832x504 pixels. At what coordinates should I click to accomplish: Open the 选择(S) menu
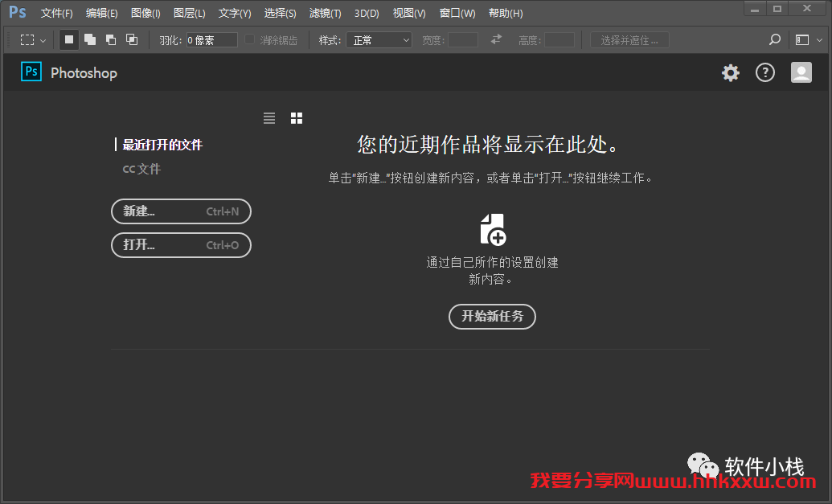pyautogui.click(x=281, y=13)
